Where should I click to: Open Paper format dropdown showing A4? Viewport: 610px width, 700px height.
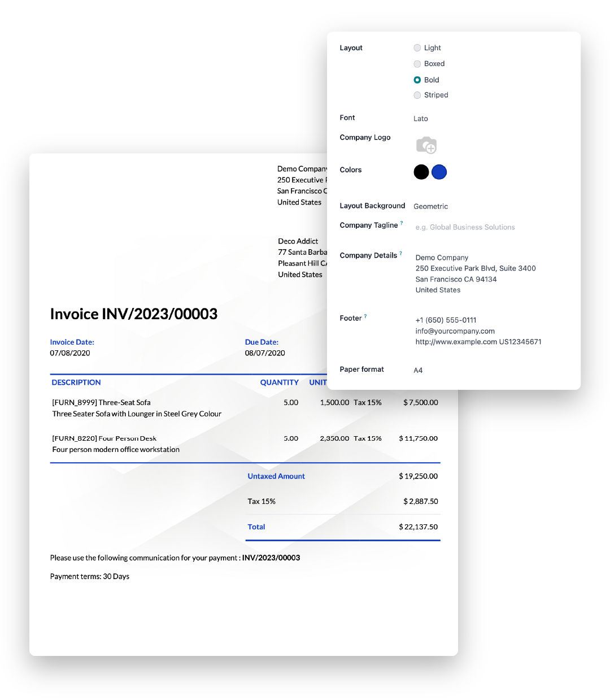click(418, 370)
